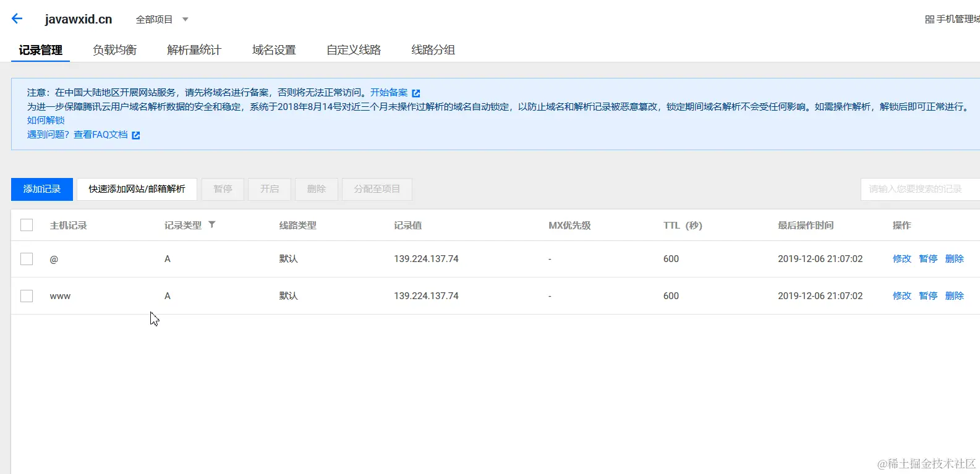
Task: Click 删除 for the @ record
Action: [x=955, y=259]
